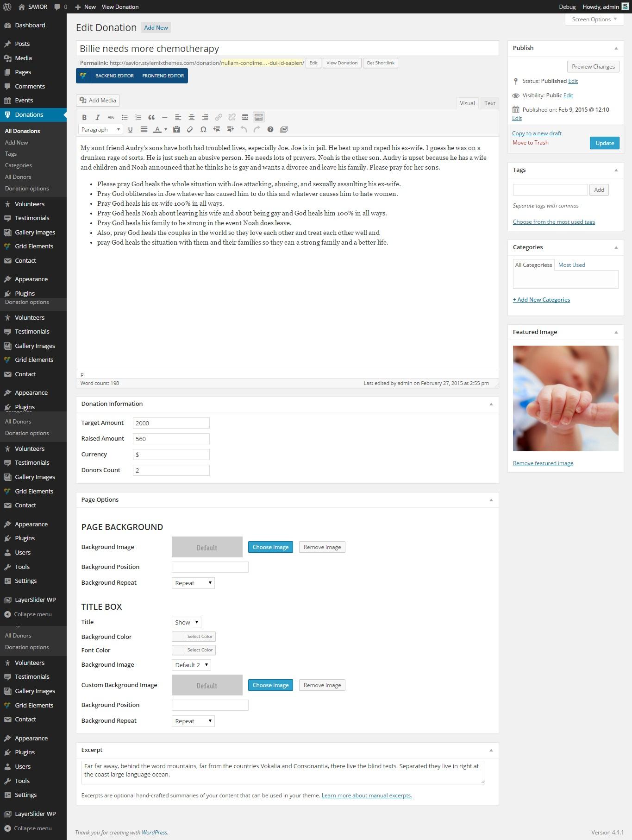The image size is (632, 840).
Task: Click the Add Media button
Action: [x=98, y=101]
